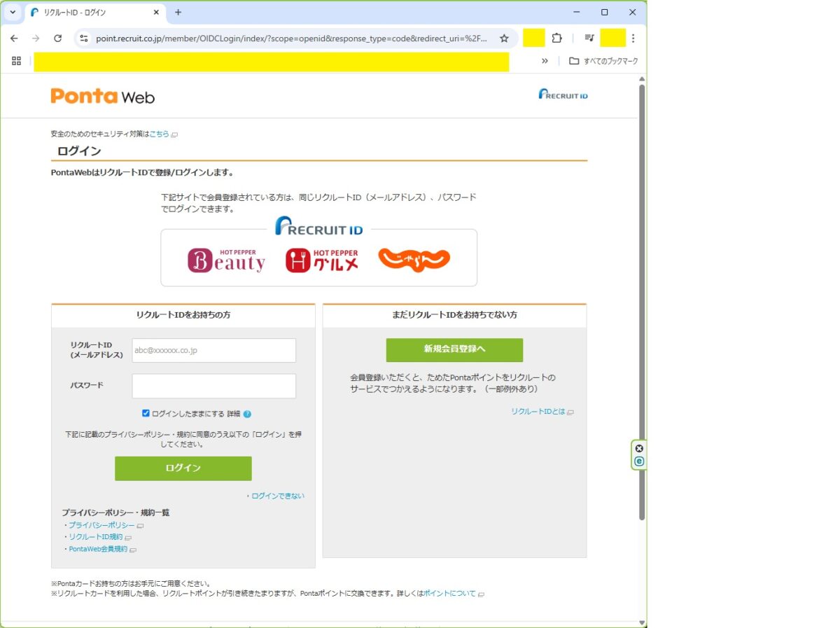Click the browser forward arrow
The image size is (840, 628).
pyautogui.click(x=36, y=39)
